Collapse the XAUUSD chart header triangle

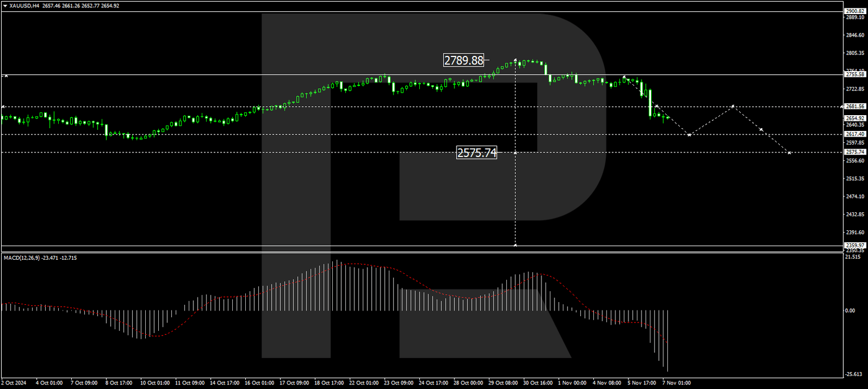6,6
